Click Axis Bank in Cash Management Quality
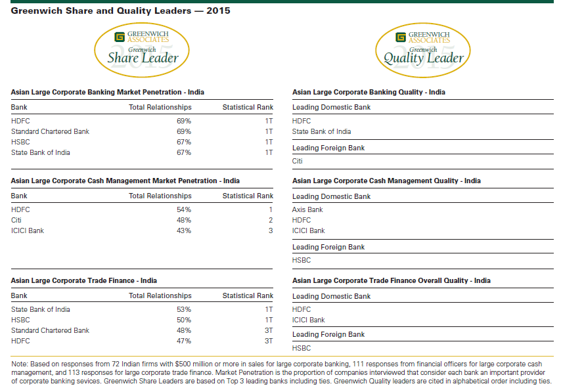Viewport: 561px width, 392px height. point(307,209)
